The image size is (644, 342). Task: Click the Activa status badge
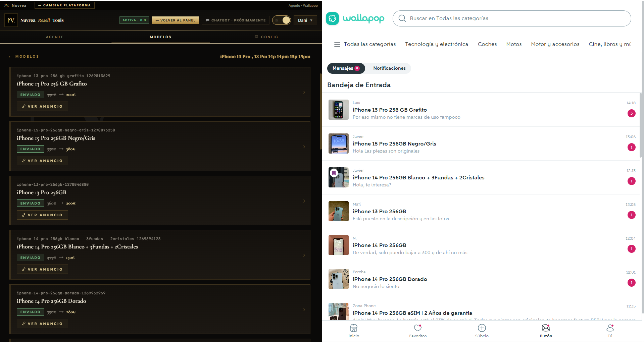click(134, 20)
